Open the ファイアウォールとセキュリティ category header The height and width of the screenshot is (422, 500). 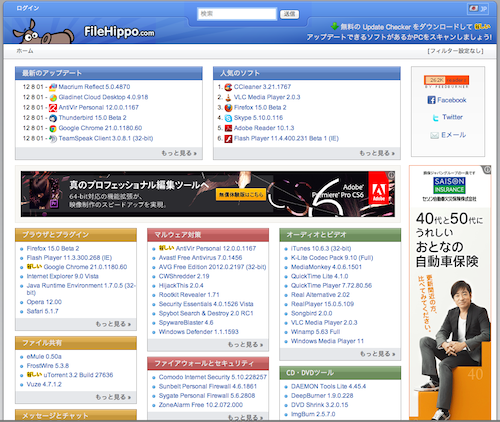pyautogui.click(x=208, y=363)
